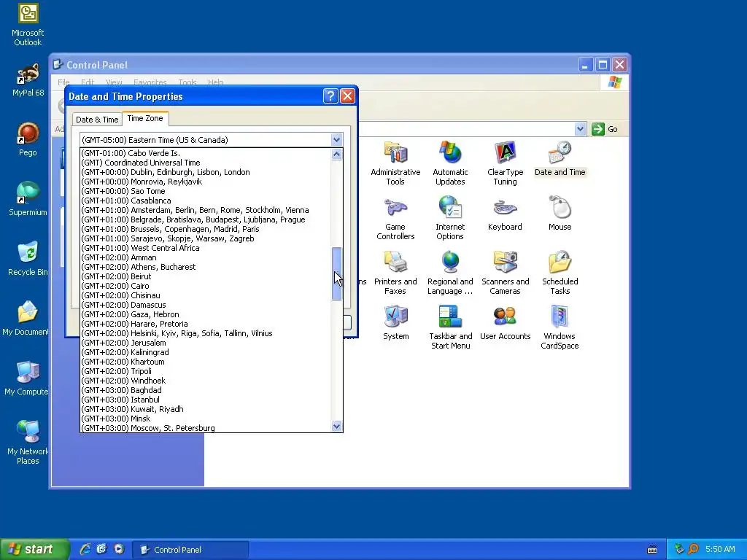This screenshot has height=560, width=747.
Task: Choose (GMT+00:00) Sao Tome
Action: (x=205, y=192)
